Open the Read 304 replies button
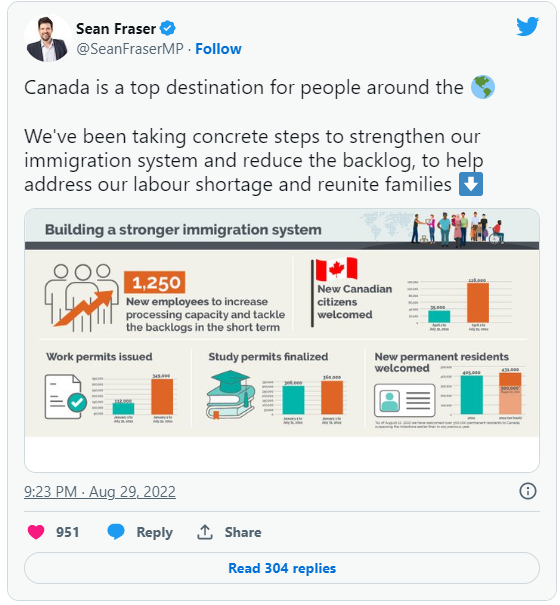This screenshot has width=560, height=605. pyautogui.click(x=282, y=568)
